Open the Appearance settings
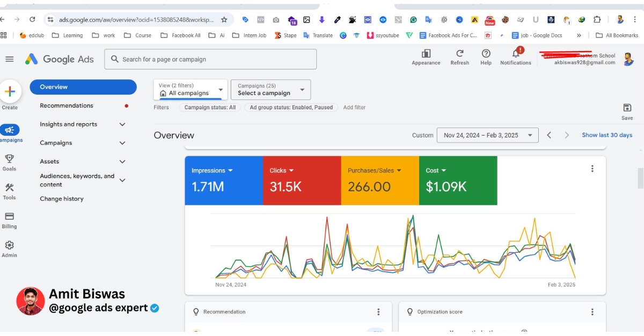This screenshot has height=336, width=644. click(426, 57)
